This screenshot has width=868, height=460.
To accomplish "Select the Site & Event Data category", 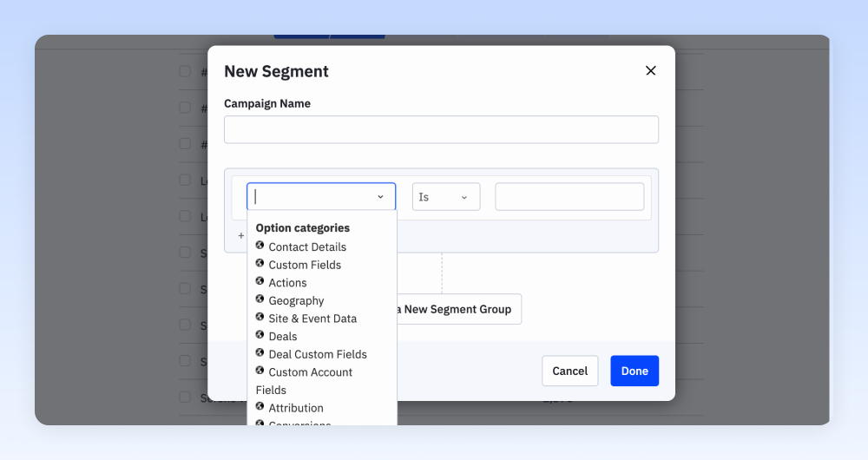I will pyautogui.click(x=312, y=319).
